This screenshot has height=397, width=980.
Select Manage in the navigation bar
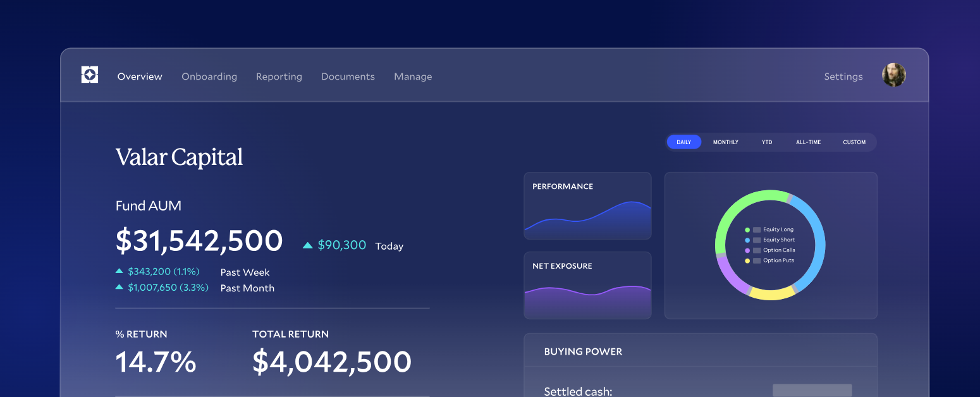click(x=413, y=76)
